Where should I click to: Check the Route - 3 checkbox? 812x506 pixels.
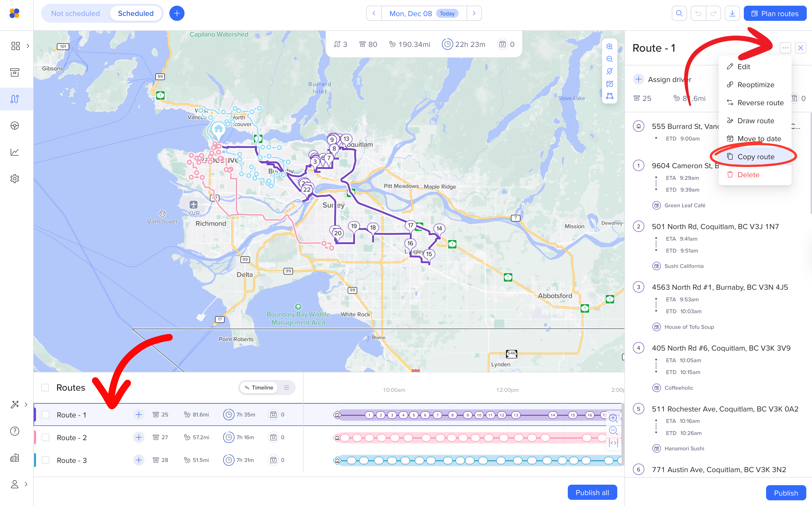(x=45, y=460)
